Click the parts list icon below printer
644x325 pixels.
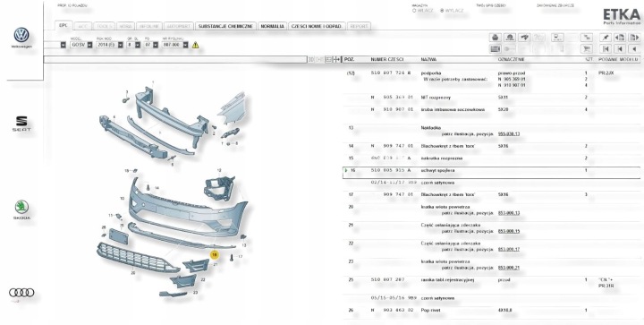(496, 49)
